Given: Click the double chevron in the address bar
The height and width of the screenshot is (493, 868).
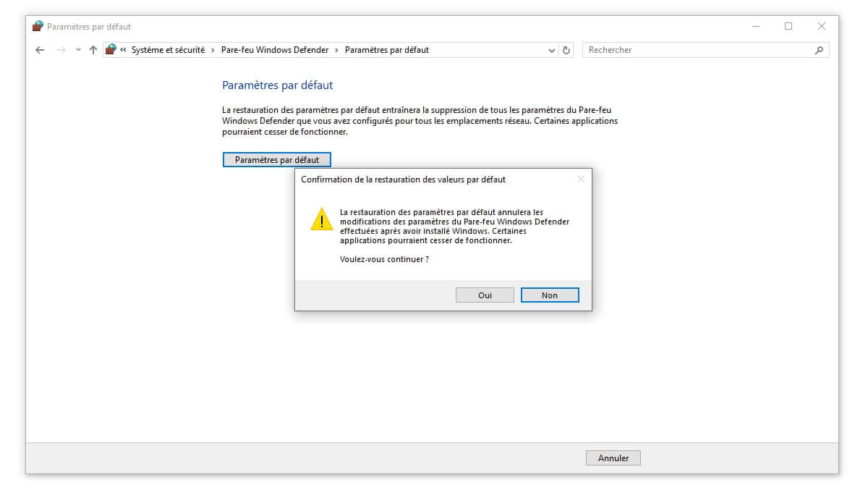Looking at the screenshot, I should point(124,50).
